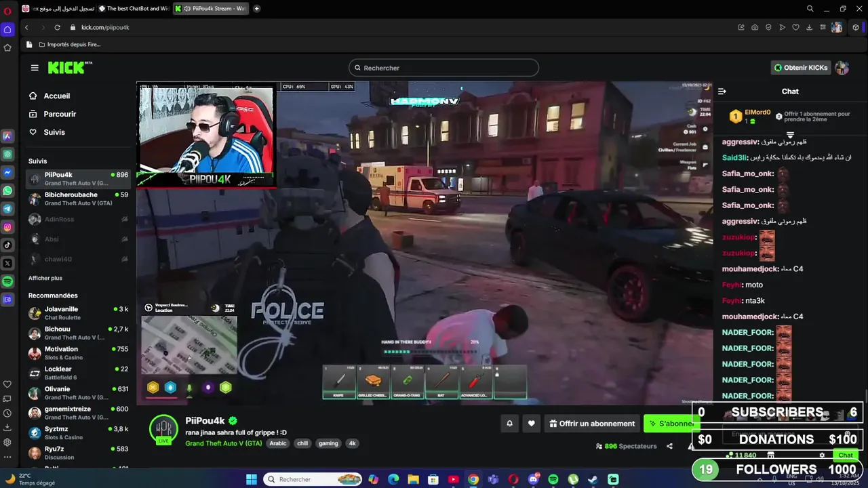Open Bibicheroubache followed channel
The width and height of the screenshot is (868, 488).
(x=78, y=199)
